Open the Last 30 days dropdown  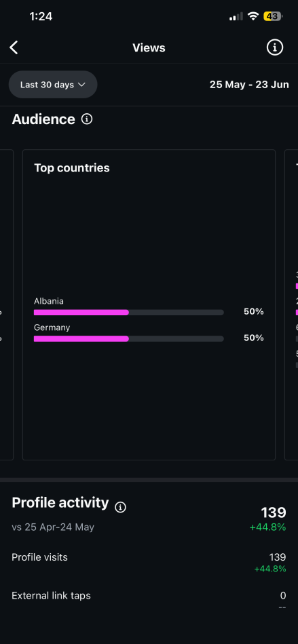coord(53,85)
